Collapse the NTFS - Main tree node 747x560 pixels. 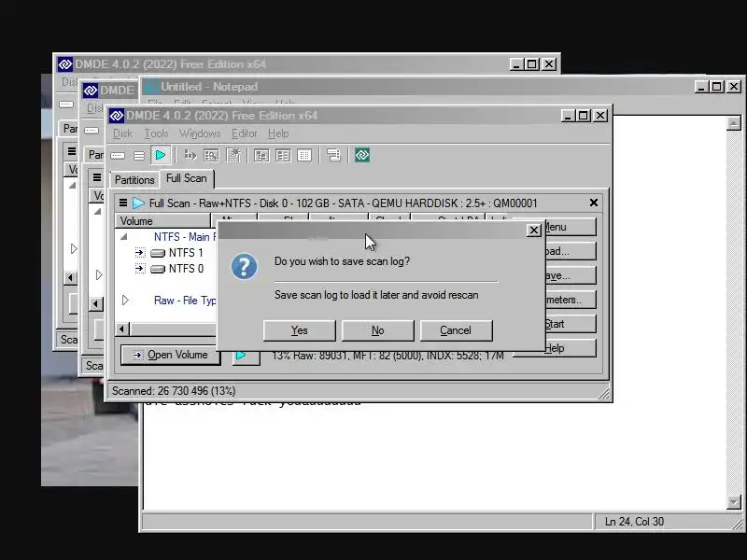(124, 237)
